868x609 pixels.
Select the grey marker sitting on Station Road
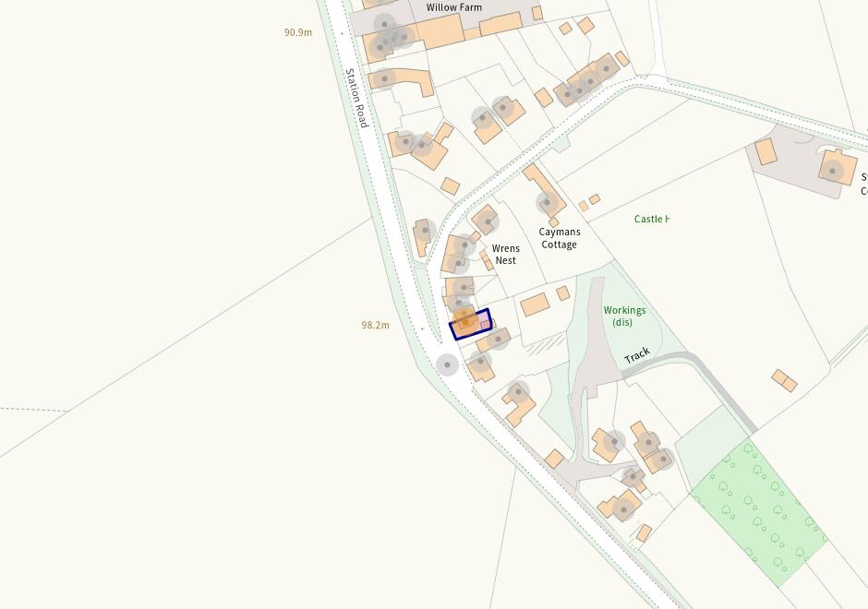point(447,365)
